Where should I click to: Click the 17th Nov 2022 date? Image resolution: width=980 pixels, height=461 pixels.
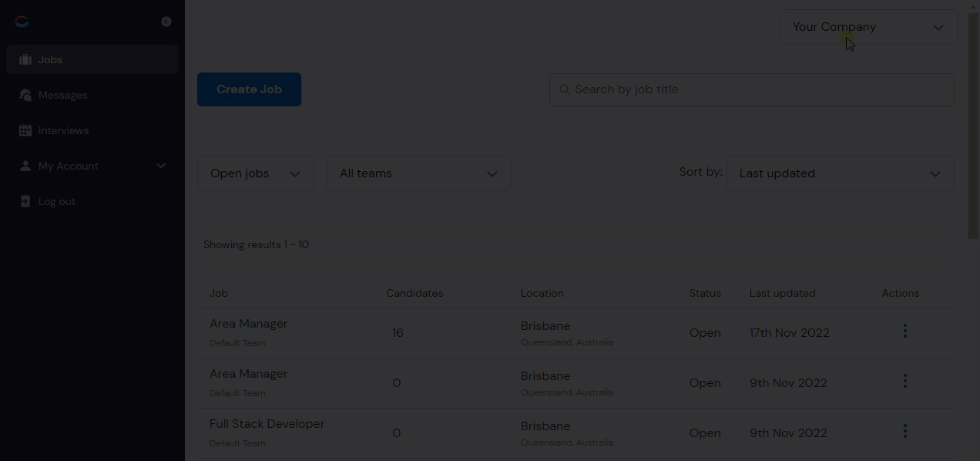point(790,333)
